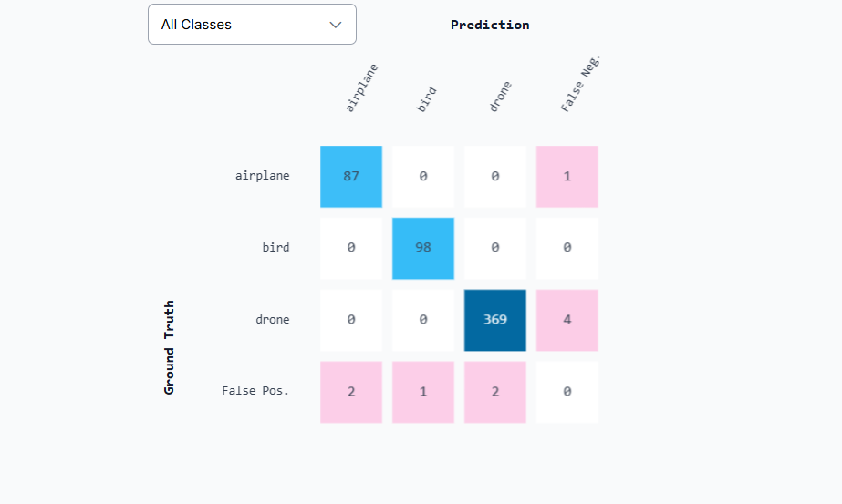Click airplane row False Neg. cell showing 1
842x504 pixels.
point(567,177)
